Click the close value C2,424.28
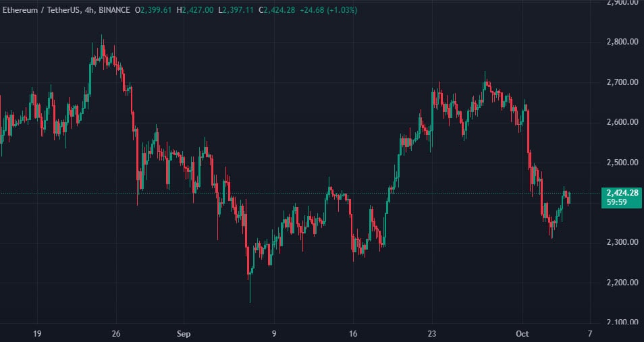This screenshot has height=342, width=644. [x=277, y=10]
